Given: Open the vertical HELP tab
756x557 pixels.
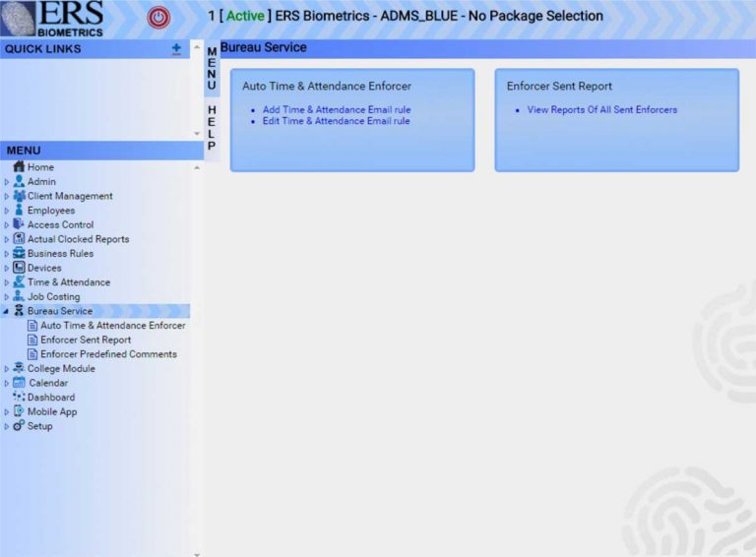Looking at the screenshot, I should coord(212,128).
